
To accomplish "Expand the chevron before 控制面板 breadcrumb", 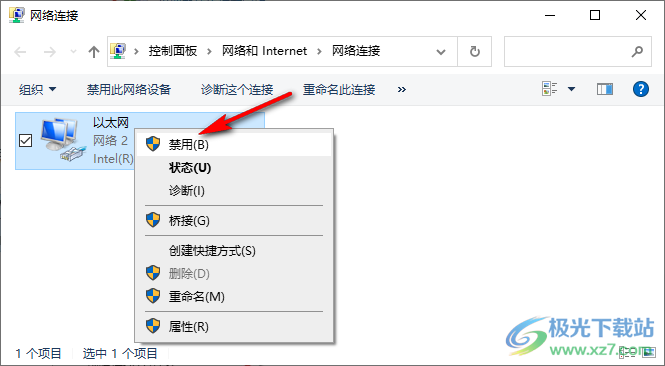I will coord(136,51).
